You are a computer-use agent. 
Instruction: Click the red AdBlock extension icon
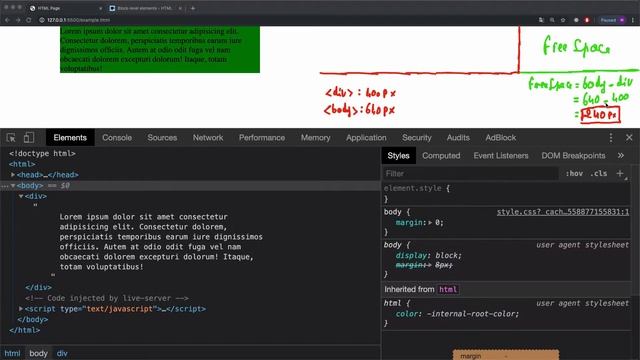(587, 20)
